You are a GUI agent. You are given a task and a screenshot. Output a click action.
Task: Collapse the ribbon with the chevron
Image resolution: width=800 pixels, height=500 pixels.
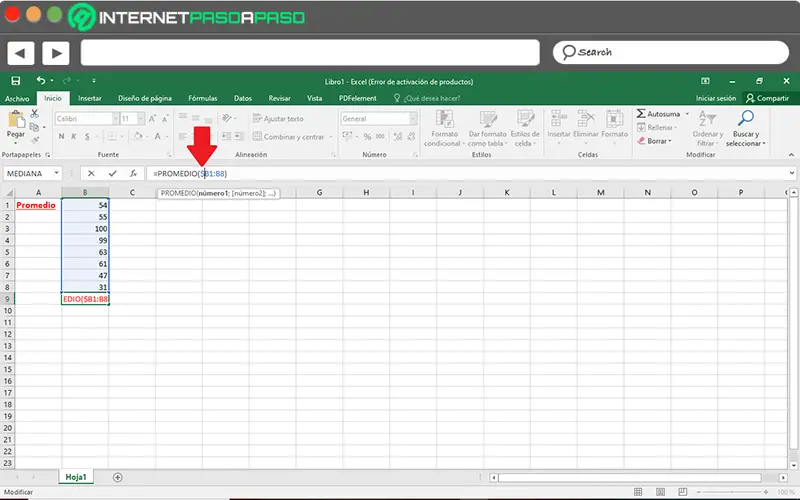[791, 155]
